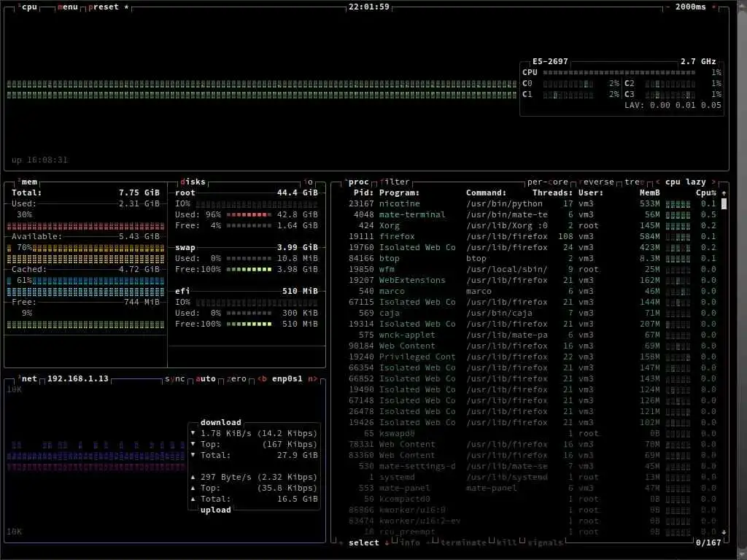Open the btop menu option
The height and width of the screenshot is (560, 747).
[x=67, y=7]
